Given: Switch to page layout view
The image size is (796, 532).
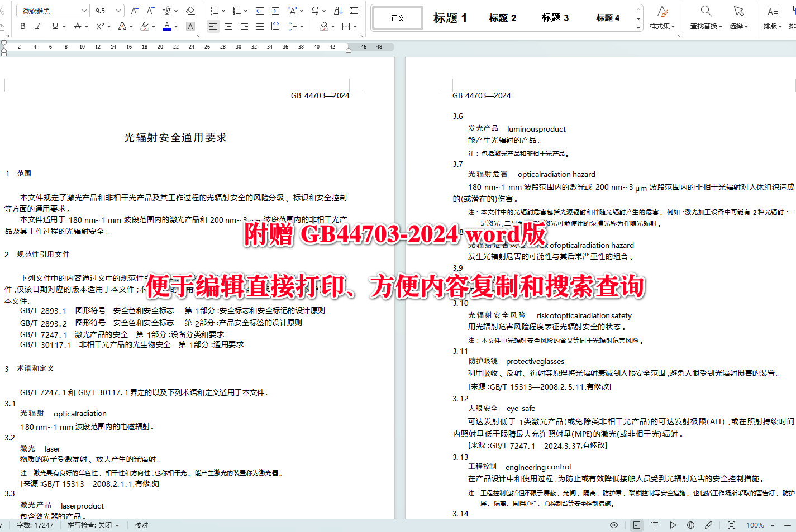Looking at the screenshot, I should point(637,525).
